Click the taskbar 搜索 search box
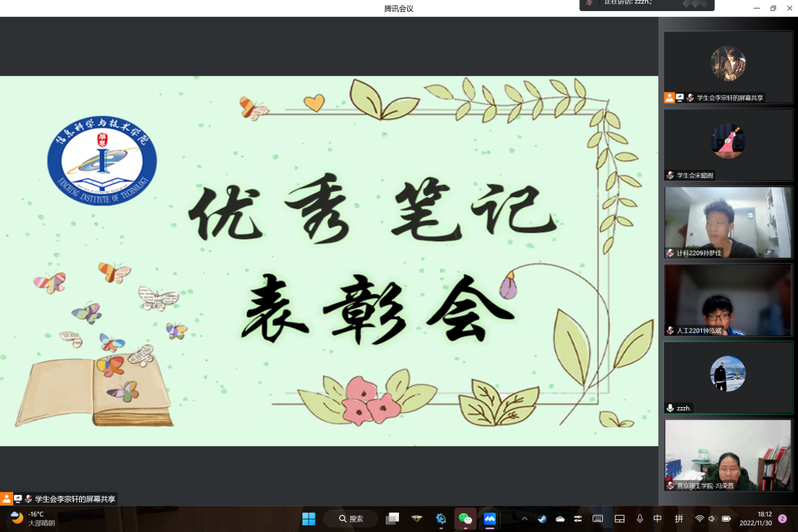 [x=350, y=519]
